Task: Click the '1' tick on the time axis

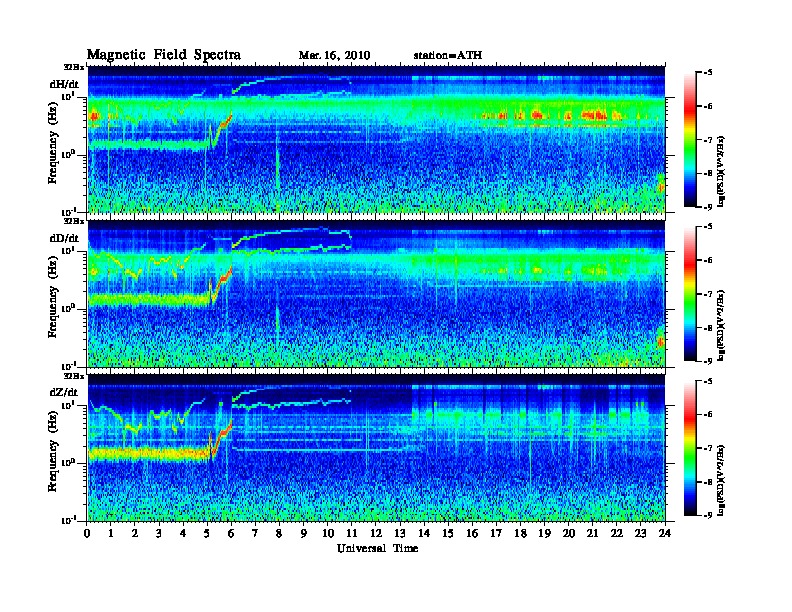Action: click(x=111, y=533)
